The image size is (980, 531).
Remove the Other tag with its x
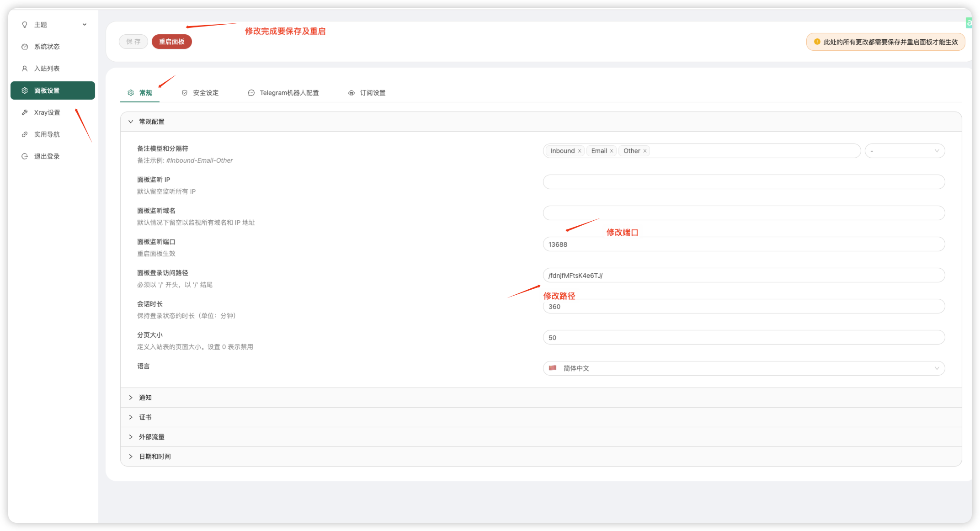pos(645,151)
